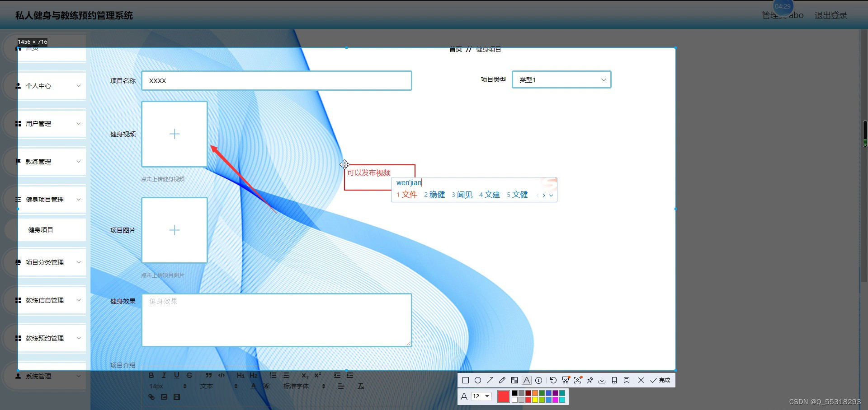Screen dimensions: 868x410
Task: Toggle bullet list in the editor
Action: tap(286, 375)
